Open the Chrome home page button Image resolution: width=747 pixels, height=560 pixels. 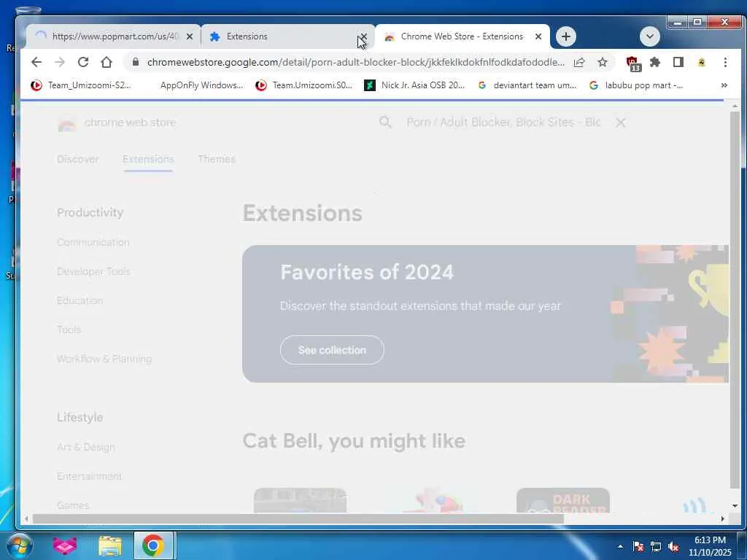pyautogui.click(x=107, y=62)
